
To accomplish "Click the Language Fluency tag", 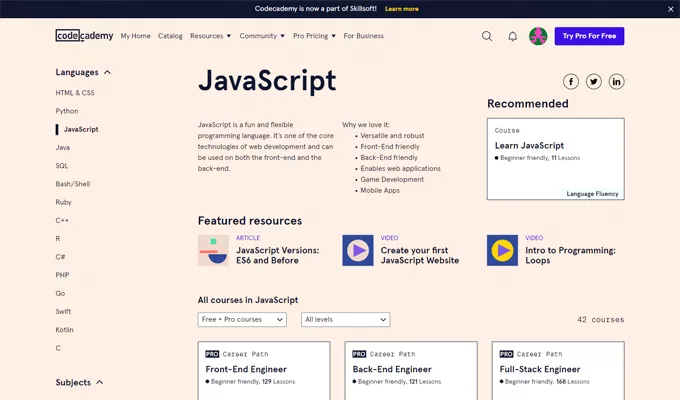I will coord(592,194).
